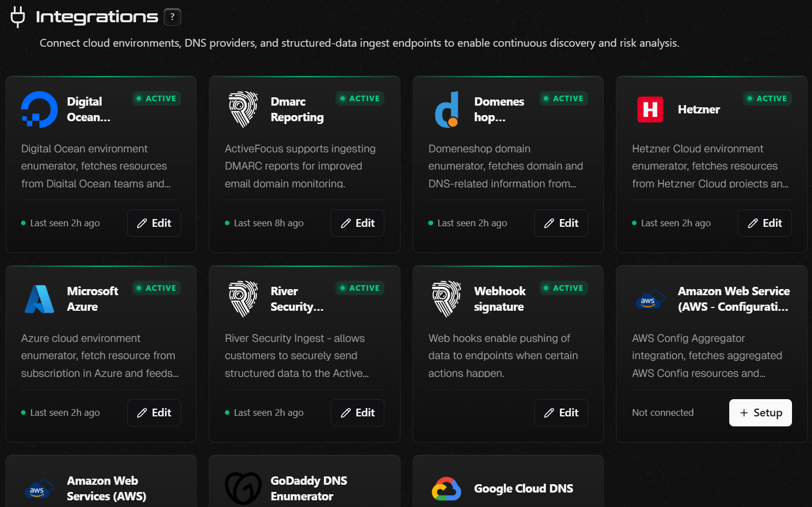Edit the River Security integration

pyautogui.click(x=358, y=413)
